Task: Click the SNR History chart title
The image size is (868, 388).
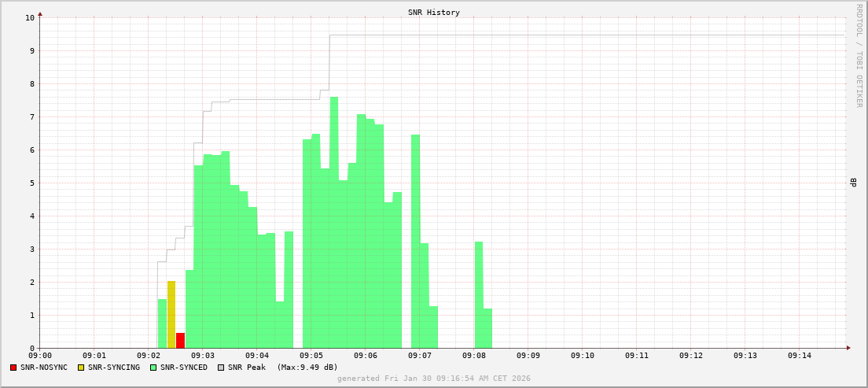Action: pyautogui.click(x=434, y=13)
